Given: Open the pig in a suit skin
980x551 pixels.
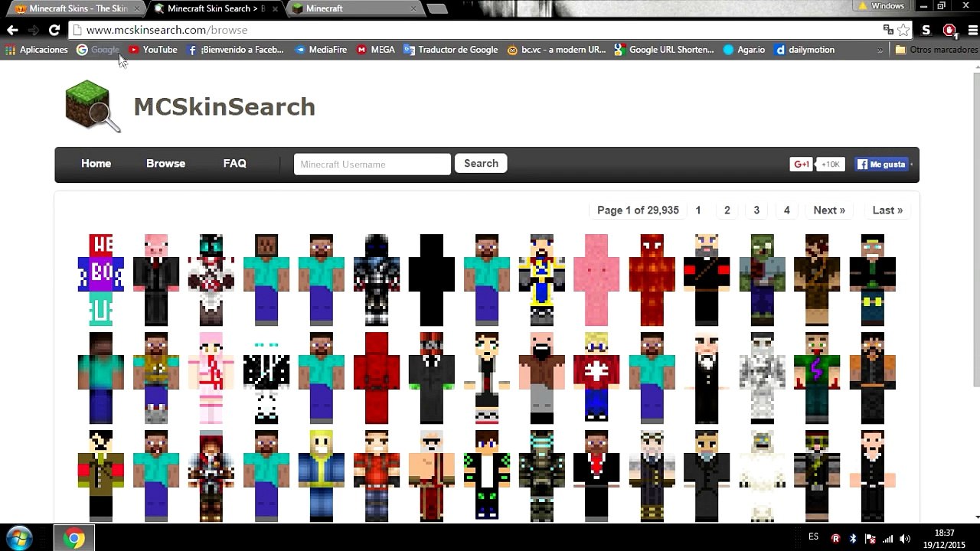Looking at the screenshot, I should [156, 280].
